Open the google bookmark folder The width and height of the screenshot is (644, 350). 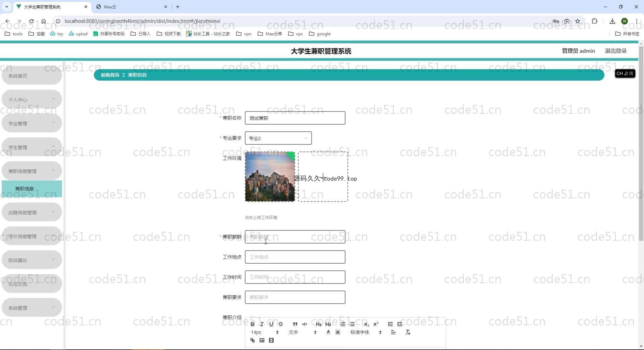(320, 34)
